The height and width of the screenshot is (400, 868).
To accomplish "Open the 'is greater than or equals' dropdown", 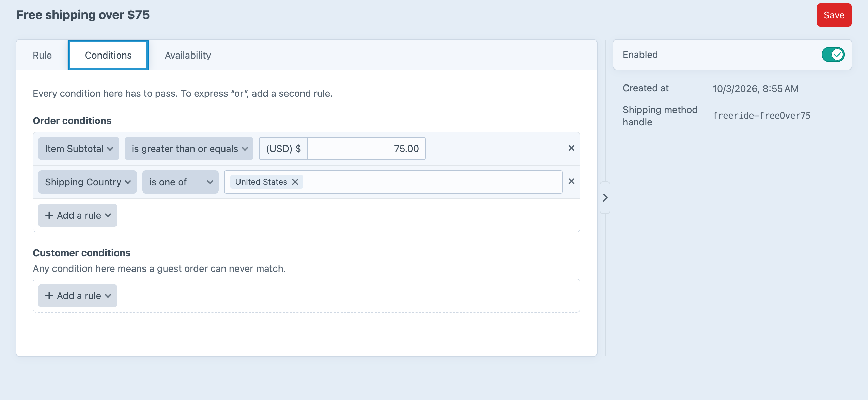I will 189,149.
